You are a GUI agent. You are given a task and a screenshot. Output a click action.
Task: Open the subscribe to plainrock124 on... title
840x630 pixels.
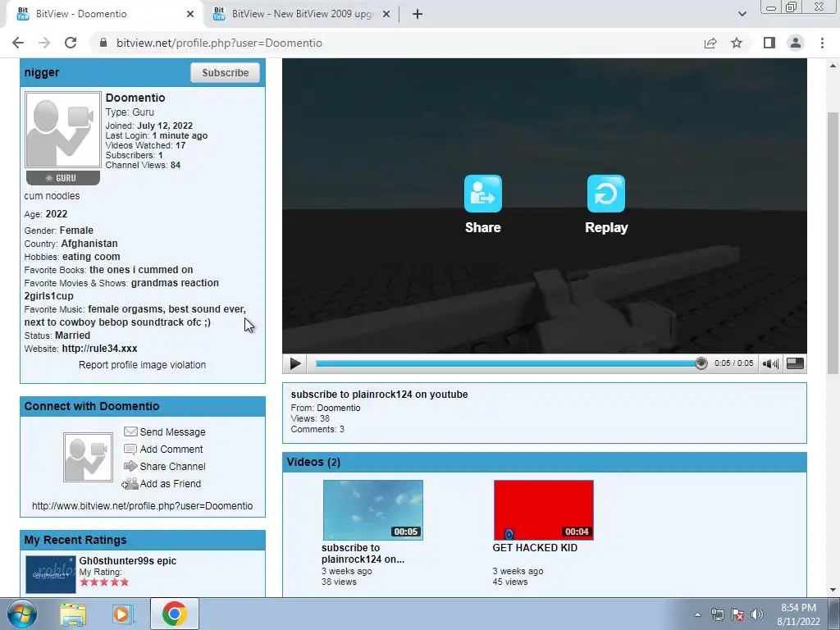[363, 554]
